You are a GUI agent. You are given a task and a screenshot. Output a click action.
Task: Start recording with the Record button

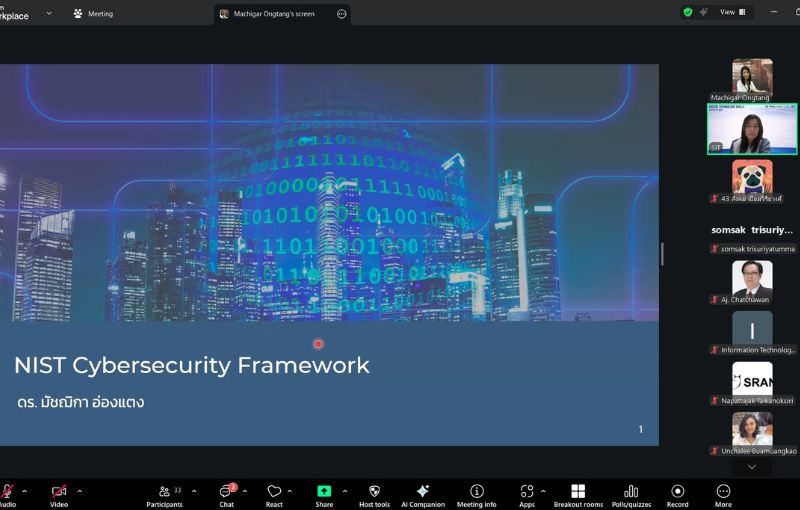(x=677, y=492)
